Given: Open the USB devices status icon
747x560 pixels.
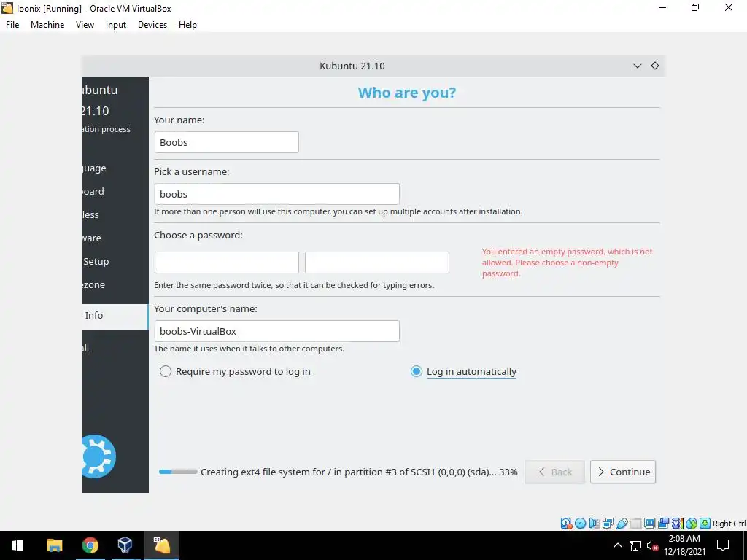Looking at the screenshot, I should (622, 524).
